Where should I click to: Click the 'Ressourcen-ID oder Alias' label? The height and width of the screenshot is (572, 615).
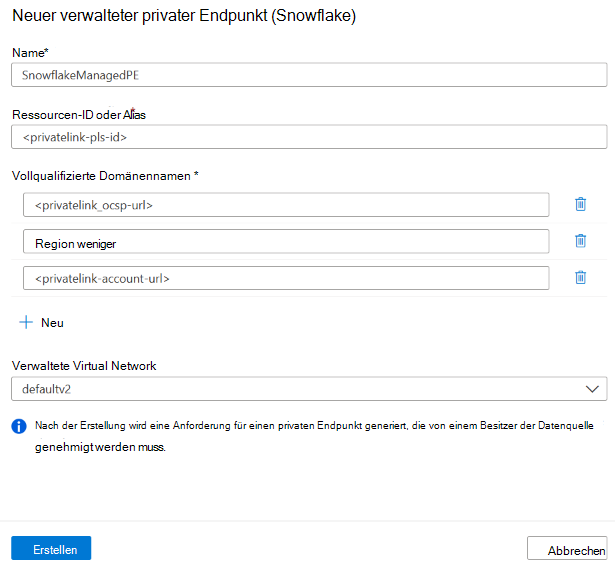79,115
